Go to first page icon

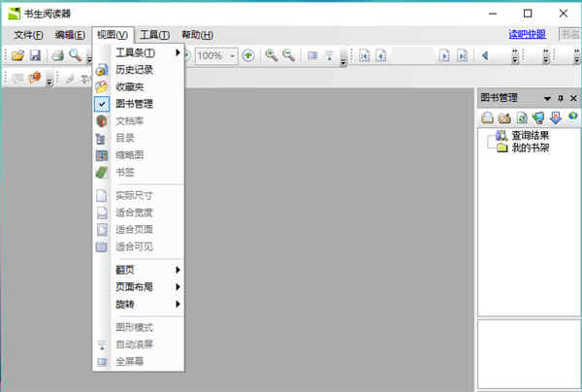click(x=364, y=55)
